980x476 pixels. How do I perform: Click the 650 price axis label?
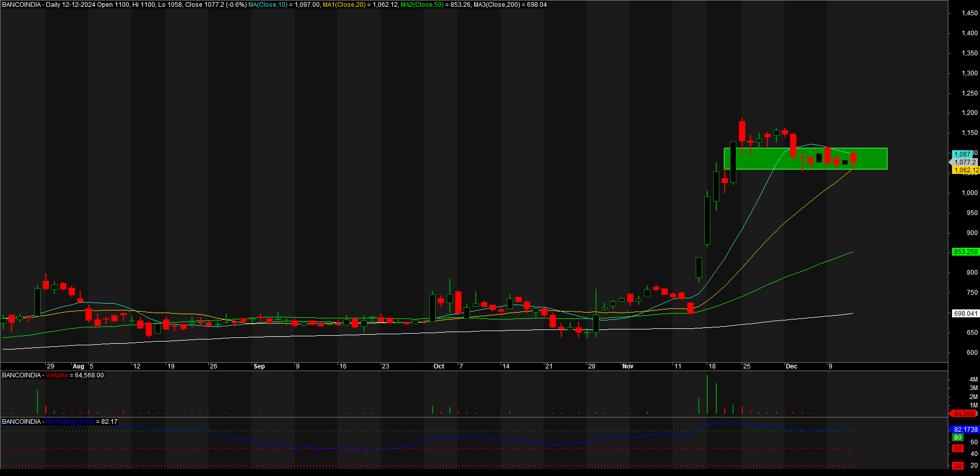point(972,333)
